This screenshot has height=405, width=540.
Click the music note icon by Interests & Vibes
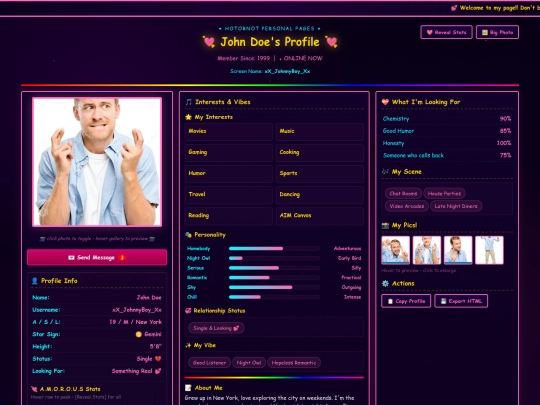[188, 102]
